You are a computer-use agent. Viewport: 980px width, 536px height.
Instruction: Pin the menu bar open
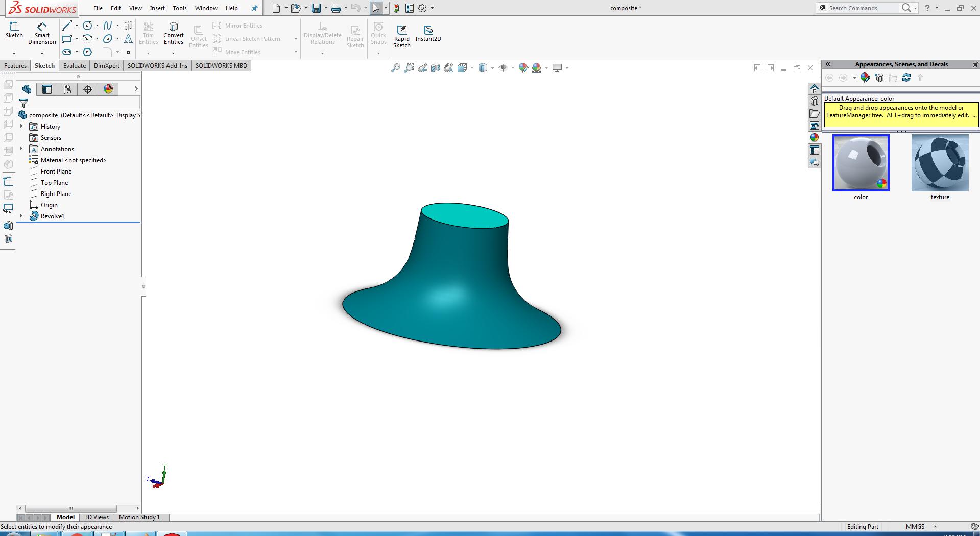pyautogui.click(x=254, y=8)
